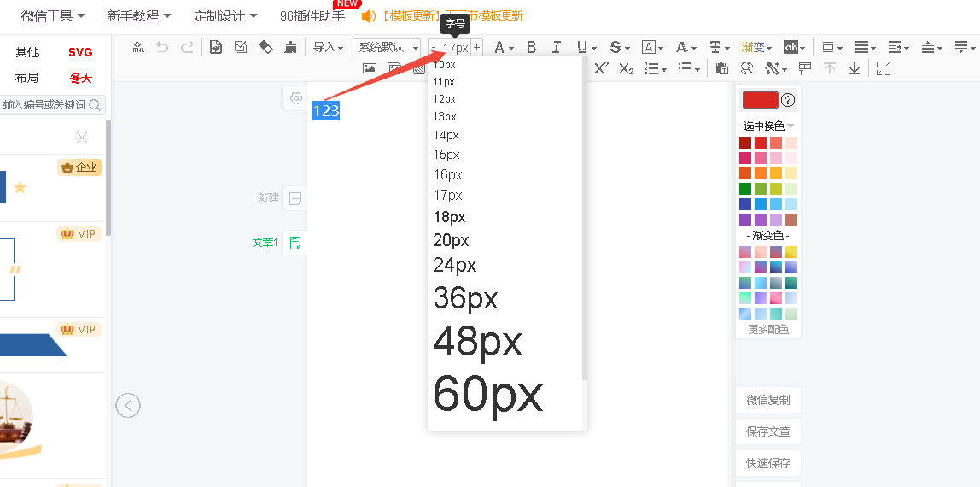
Task: Open the 微信工具 menu
Action: [53, 16]
